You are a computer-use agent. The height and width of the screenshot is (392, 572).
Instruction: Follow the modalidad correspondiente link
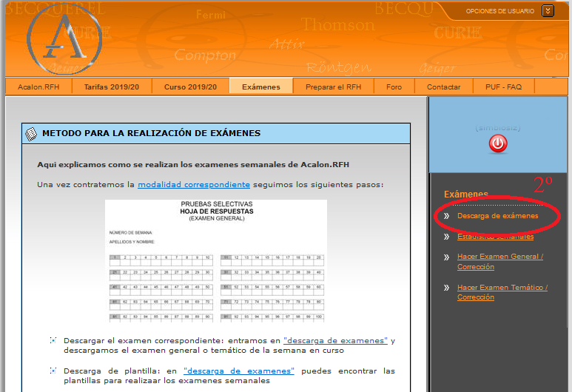click(194, 184)
